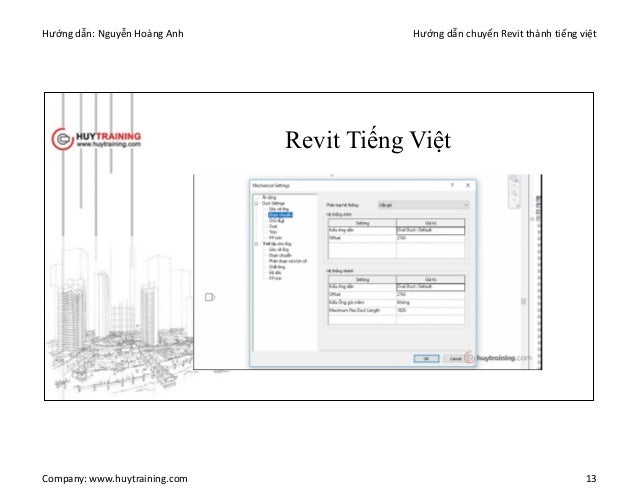Click the help question mark in dialog title
The height and width of the screenshot is (493, 638).
click(452, 185)
